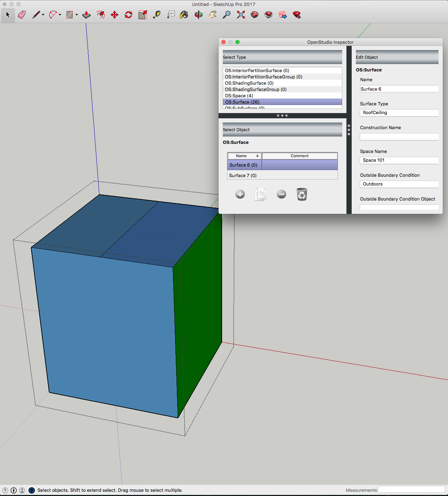
Task: Select the Zoom tool
Action: pyautogui.click(x=227, y=15)
